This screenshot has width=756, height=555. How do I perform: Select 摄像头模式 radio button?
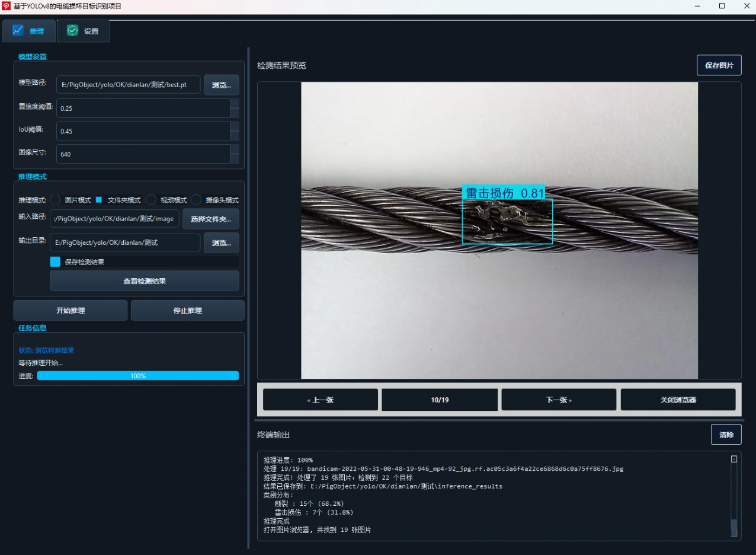[x=196, y=200]
